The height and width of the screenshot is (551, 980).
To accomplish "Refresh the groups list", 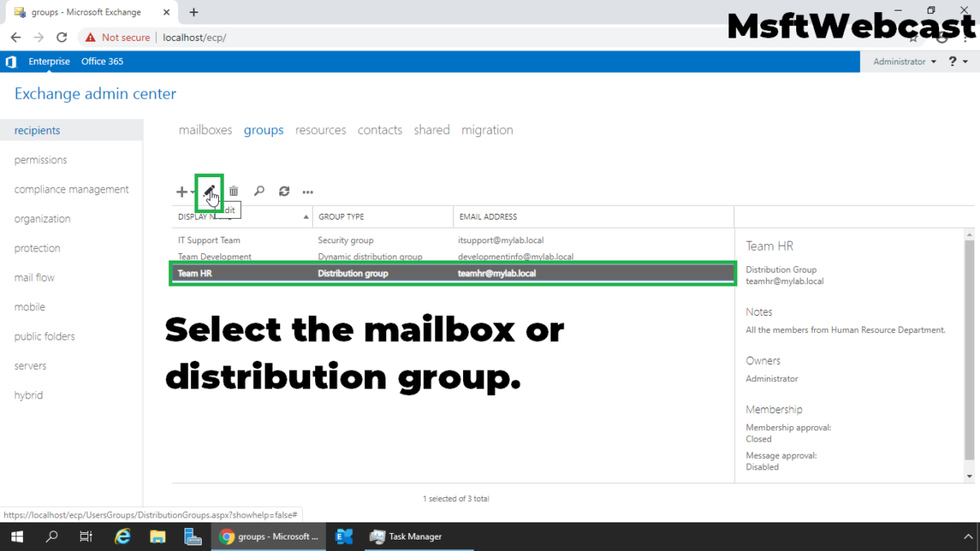I will (x=283, y=191).
